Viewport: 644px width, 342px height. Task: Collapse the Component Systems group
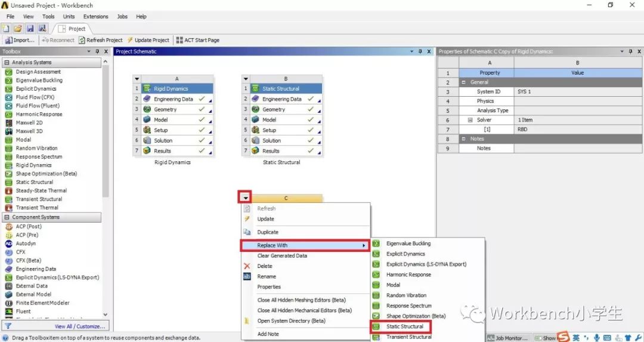point(7,217)
